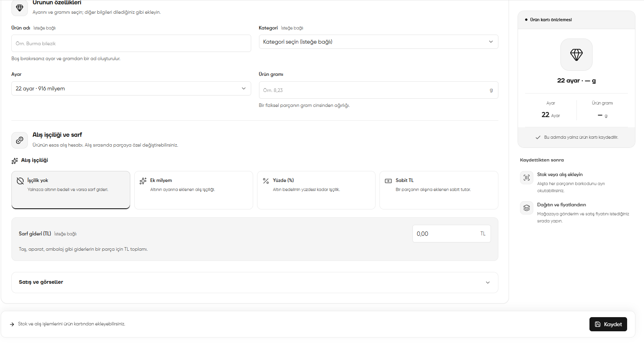The image size is (644, 347).
Task: Click the arrow icon before Stok ve alış işlemlerini
Action: pos(12,324)
